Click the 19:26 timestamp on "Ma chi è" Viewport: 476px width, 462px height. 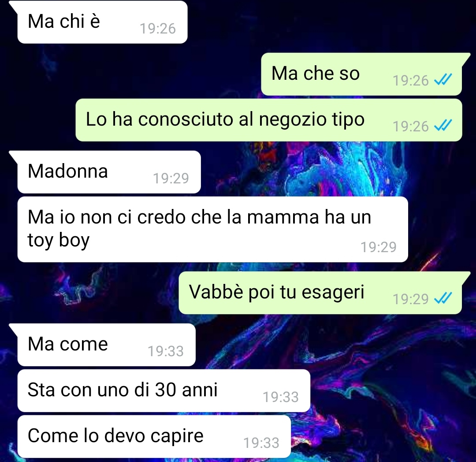(157, 29)
